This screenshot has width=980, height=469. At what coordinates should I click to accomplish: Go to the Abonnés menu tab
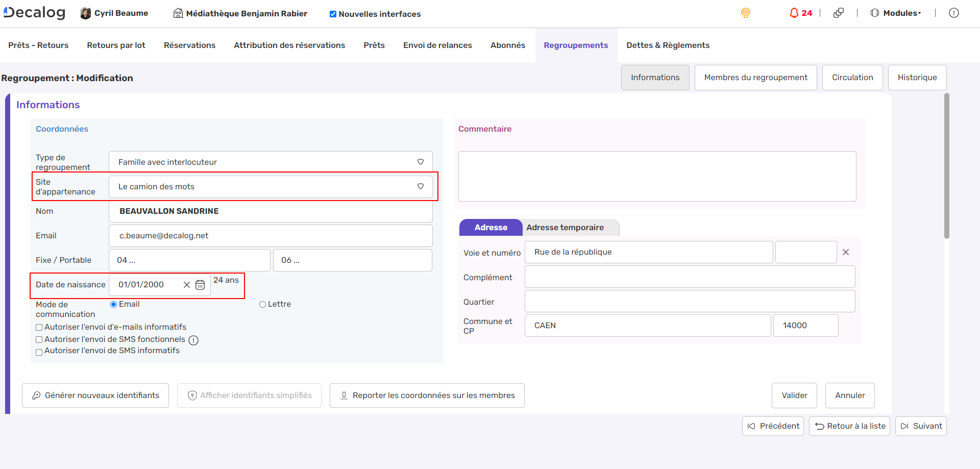tap(507, 45)
